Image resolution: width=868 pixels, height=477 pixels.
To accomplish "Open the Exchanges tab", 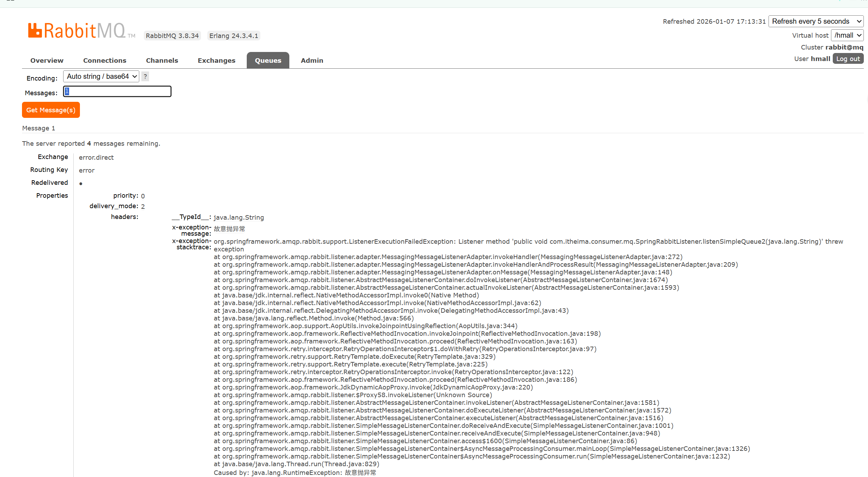I will click(x=216, y=60).
